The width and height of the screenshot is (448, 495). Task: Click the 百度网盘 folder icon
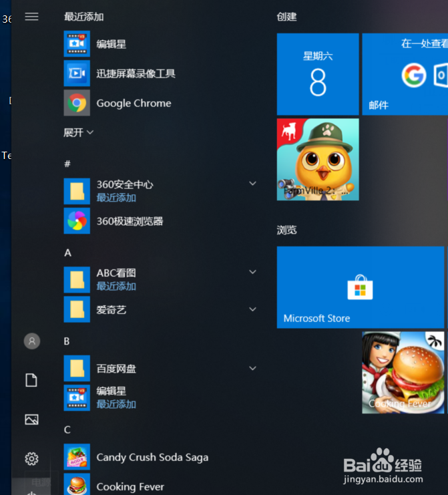(x=77, y=368)
